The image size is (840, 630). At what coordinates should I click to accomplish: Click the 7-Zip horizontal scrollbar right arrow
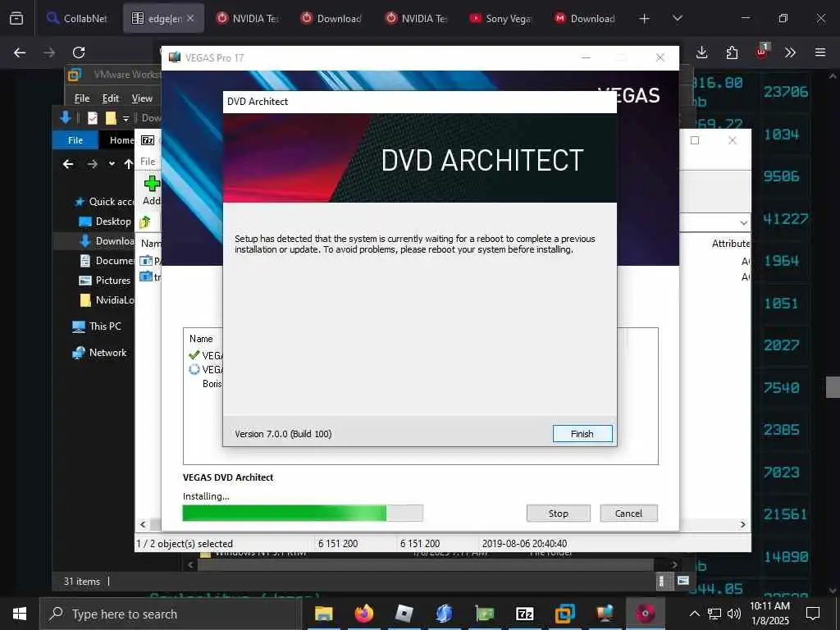click(x=743, y=524)
